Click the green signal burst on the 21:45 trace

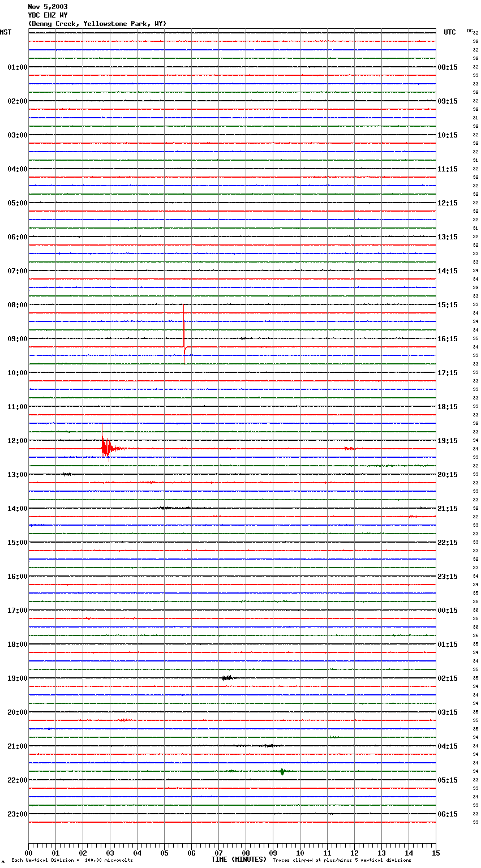tap(282, 771)
